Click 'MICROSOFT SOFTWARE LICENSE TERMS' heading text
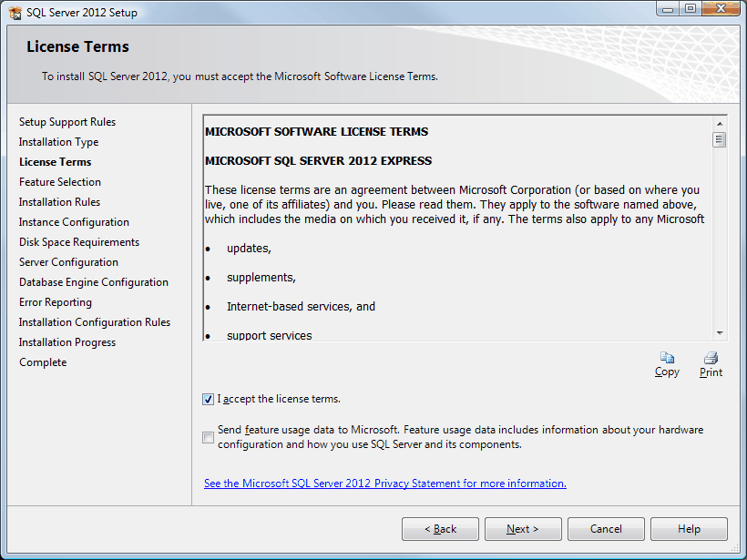Image resolution: width=747 pixels, height=560 pixels. coord(317,131)
